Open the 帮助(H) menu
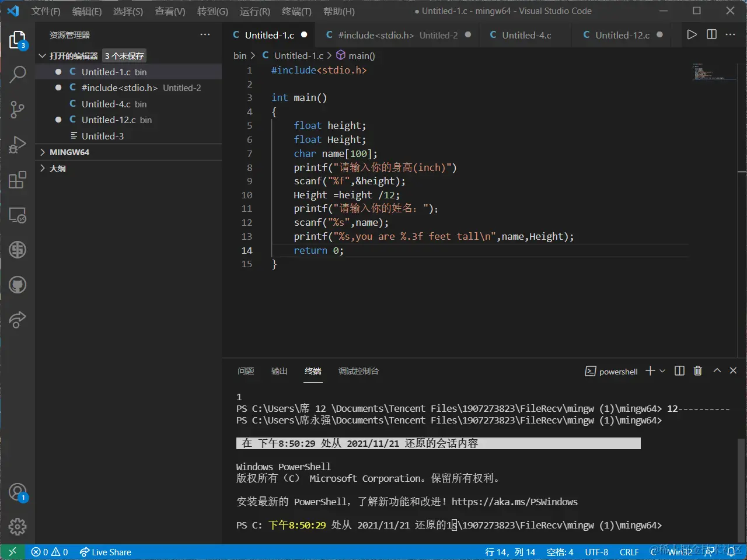The height and width of the screenshot is (560, 747). tap(338, 11)
